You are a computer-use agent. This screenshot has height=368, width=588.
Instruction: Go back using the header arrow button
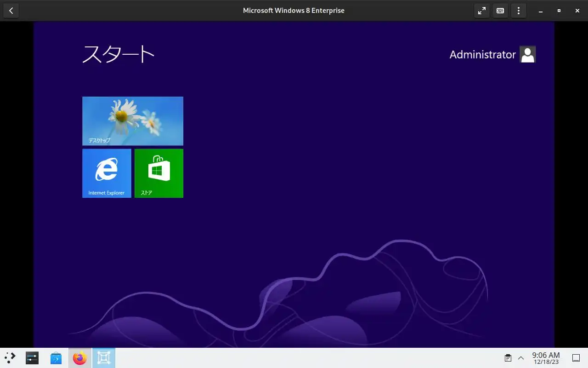pyautogui.click(x=11, y=11)
